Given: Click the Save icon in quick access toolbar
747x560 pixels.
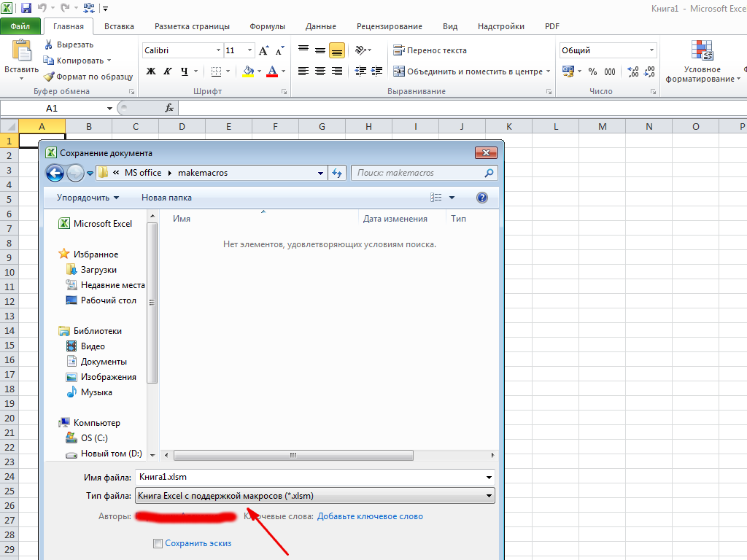Looking at the screenshot, I should coord(26,8).
